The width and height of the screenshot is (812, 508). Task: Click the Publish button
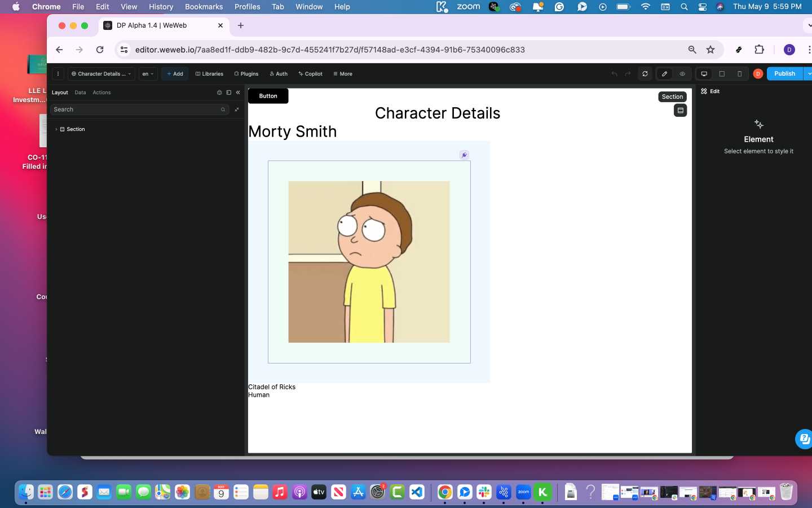tap(784, 74)
